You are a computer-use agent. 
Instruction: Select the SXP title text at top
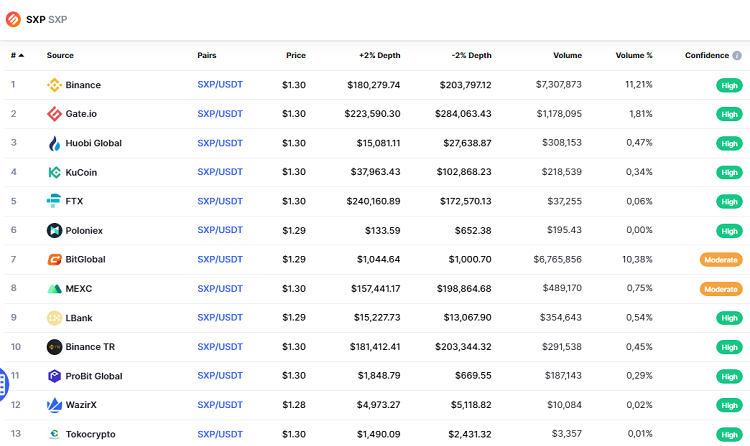[35, 20]
